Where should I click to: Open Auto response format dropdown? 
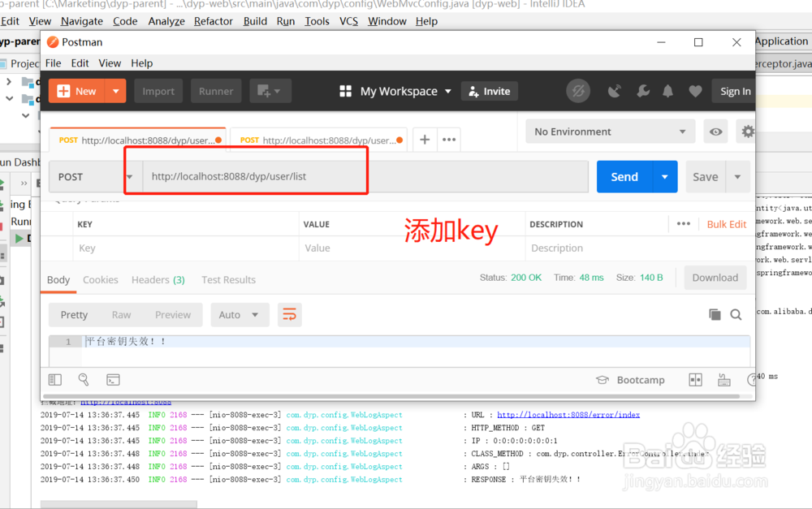tap(240, 315)
